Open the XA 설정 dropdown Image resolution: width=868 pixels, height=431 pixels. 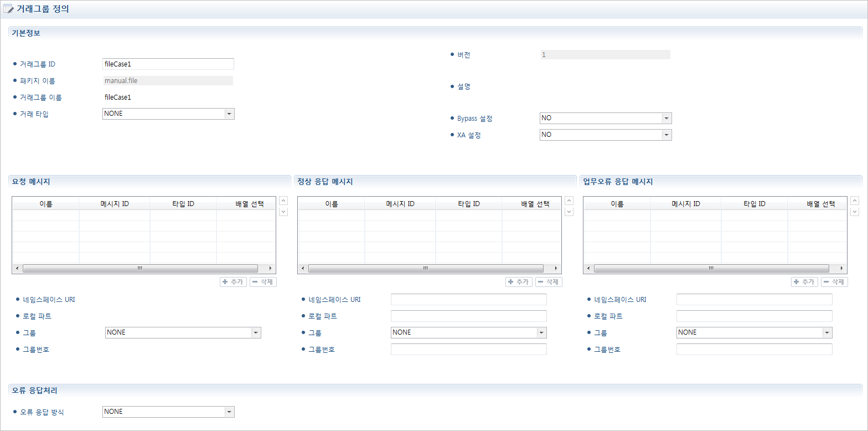point(666,135)
